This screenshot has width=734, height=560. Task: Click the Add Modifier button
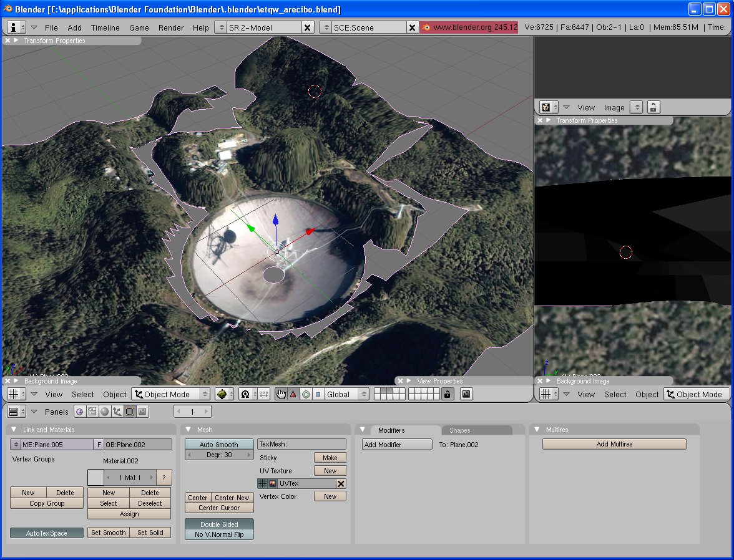(x=397, y=445)
